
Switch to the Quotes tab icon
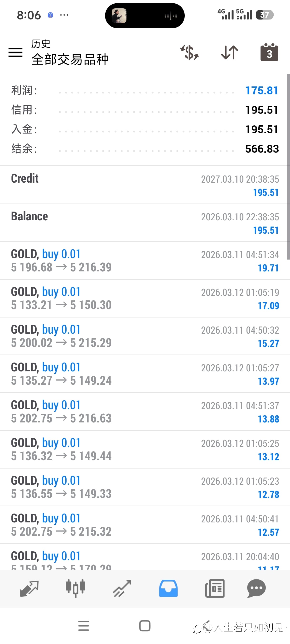29,588
